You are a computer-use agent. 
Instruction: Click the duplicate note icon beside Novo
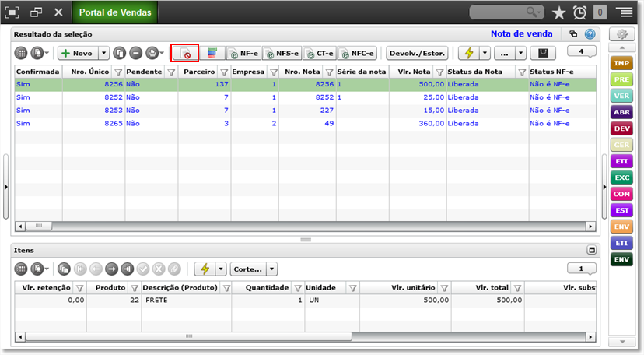click(x=120, y=53)
